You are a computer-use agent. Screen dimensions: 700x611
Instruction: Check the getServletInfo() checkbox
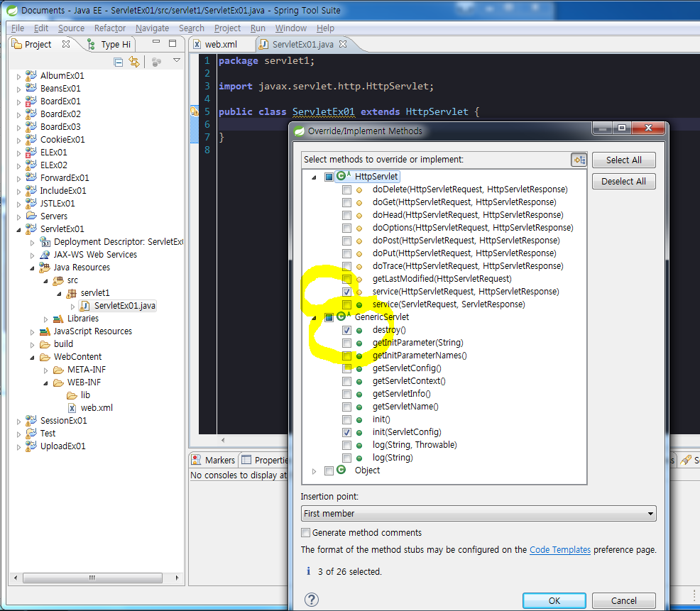pos(346,394)
